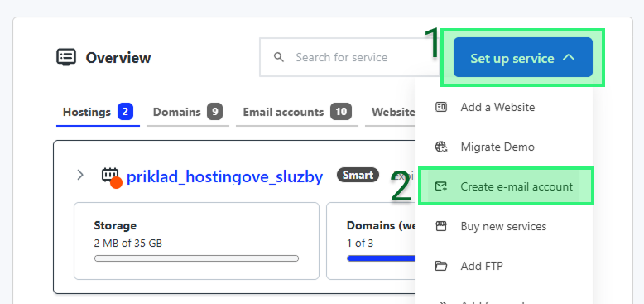The height and width of the screenshot is (304, 644).
Task: Open the Email accounts tab
Action: pos(297,112)
